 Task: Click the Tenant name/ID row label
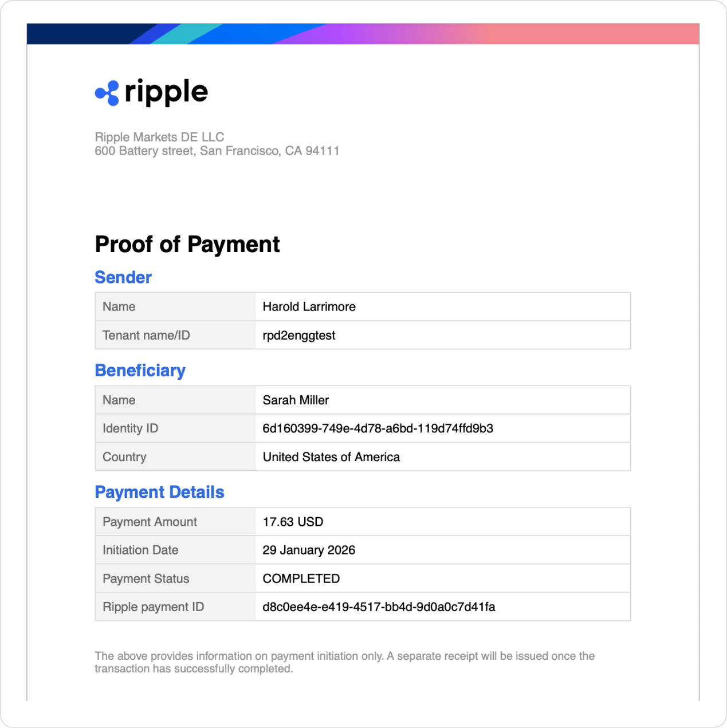pyautogui.click(x=146, y=336)
